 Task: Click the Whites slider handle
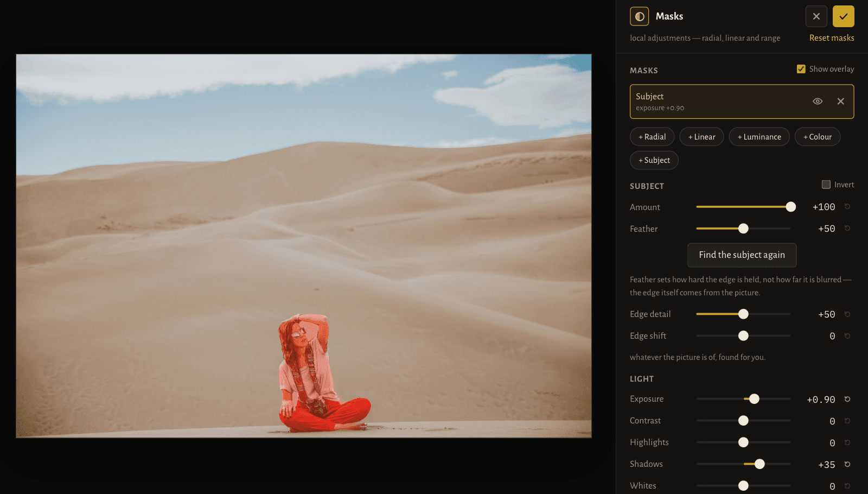point(743,485)
